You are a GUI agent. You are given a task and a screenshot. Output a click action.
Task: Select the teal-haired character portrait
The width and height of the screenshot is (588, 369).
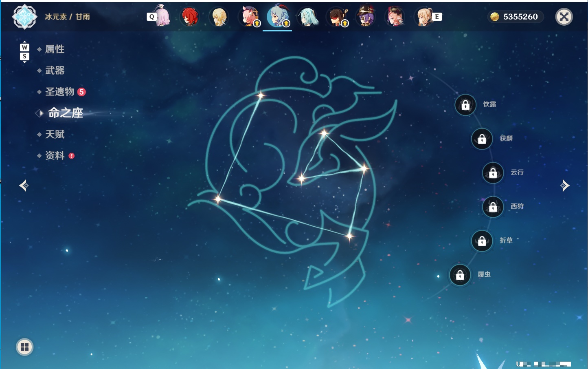pyautogui.click(x=307, y=17)
